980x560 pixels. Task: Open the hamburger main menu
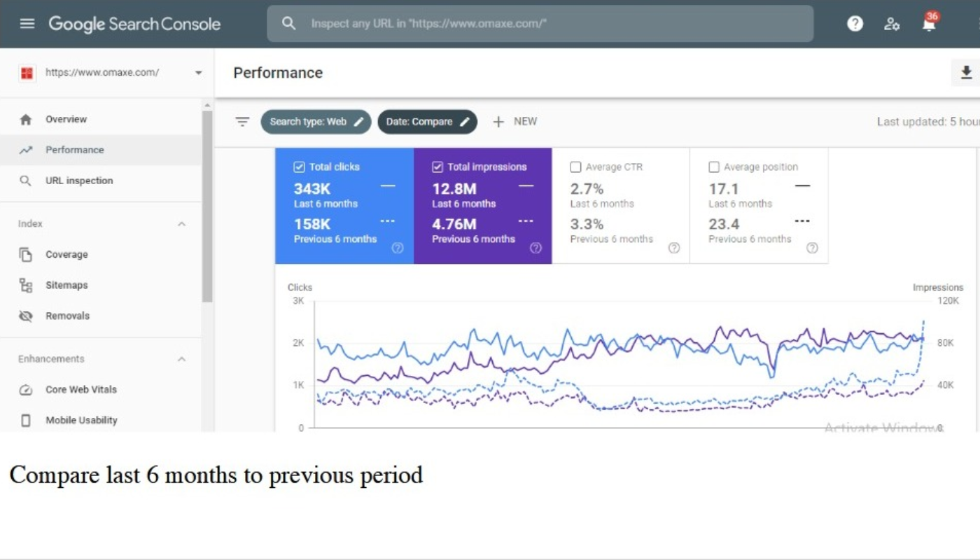click(x=27, y=24)
